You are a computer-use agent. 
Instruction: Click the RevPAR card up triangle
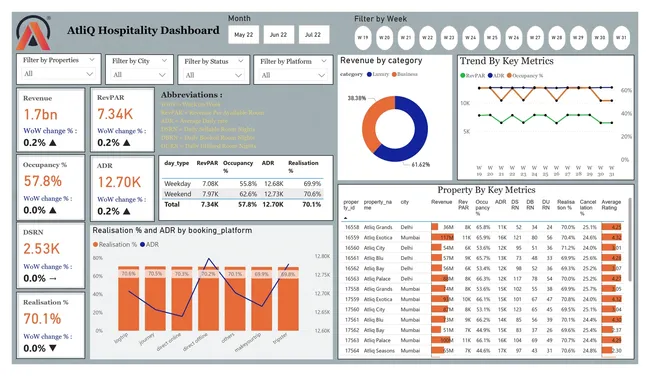pyautogui.click(x=126, y=143)
